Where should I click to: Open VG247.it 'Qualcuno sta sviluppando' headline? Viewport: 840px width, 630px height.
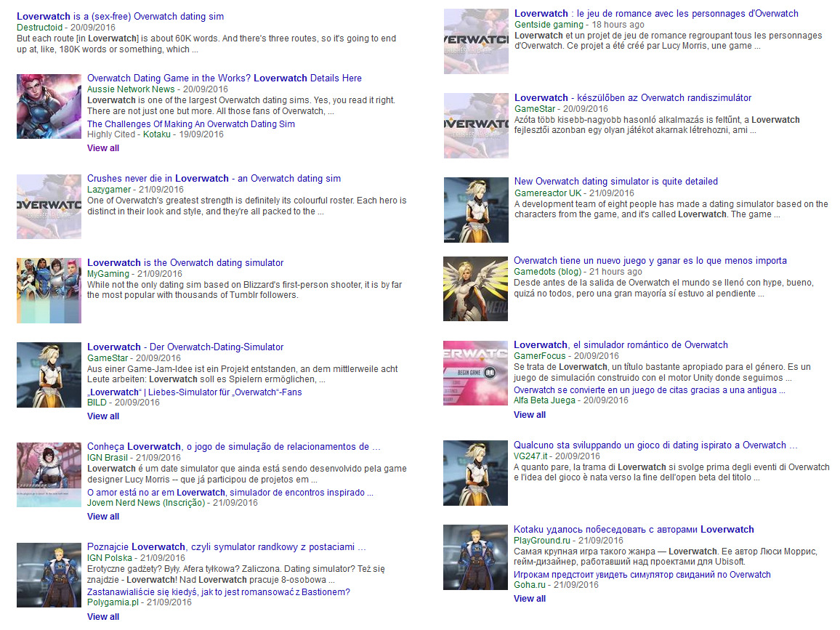(655, 445)
